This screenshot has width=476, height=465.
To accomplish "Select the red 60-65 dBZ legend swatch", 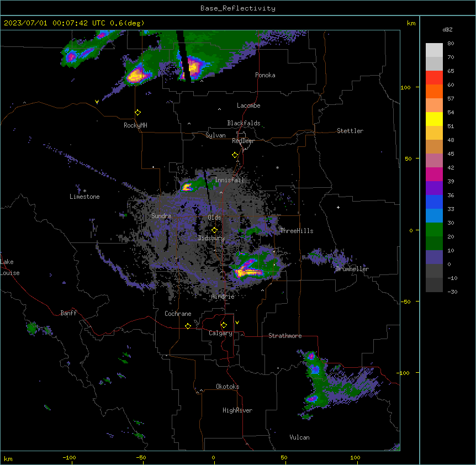I will coord(434,78).
